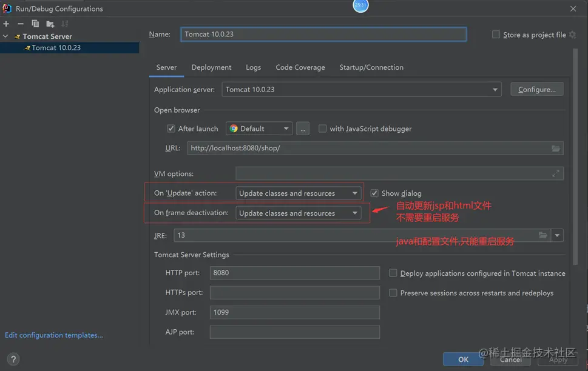
Task: Switch to the Deployment tab
Action: pyautogui.click(x=212, y=67)
